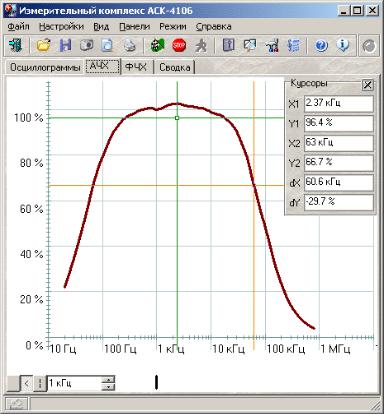Stop measurement with the red STOP icon
This screenshot has width=384, height=414.
click(179, 45)
